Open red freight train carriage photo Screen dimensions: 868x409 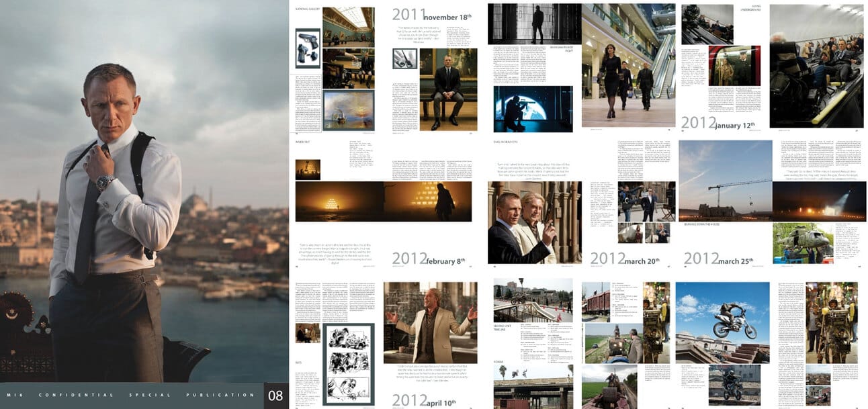(596, 302)
